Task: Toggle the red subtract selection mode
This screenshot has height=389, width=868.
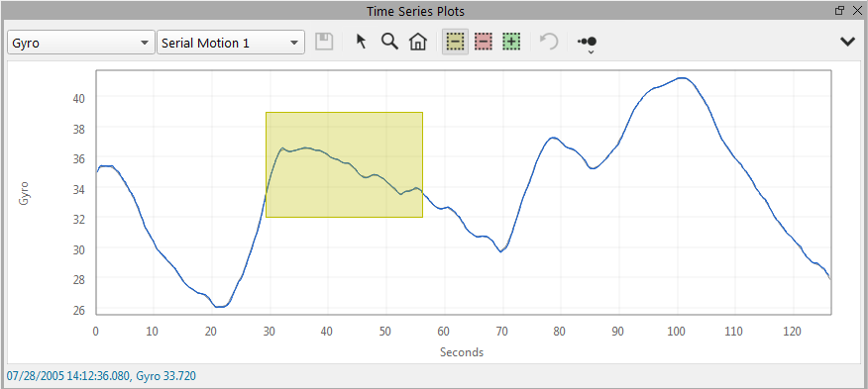Action: [484, 42]
